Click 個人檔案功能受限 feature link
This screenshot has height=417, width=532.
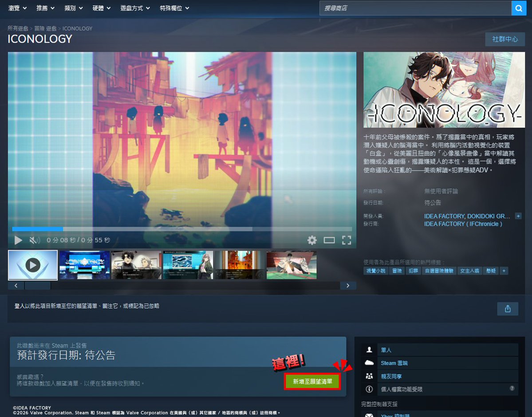click(402, 389)
